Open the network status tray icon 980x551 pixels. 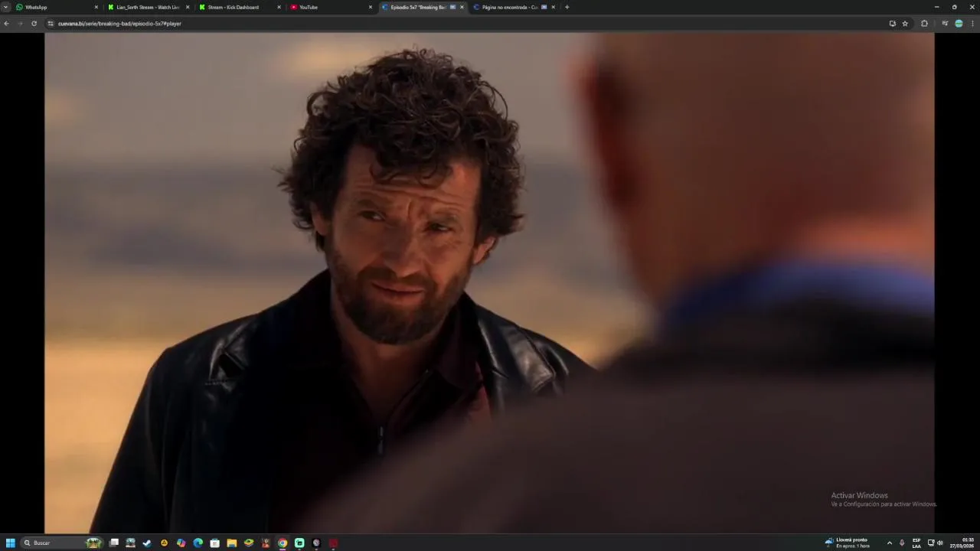[931, 543]
